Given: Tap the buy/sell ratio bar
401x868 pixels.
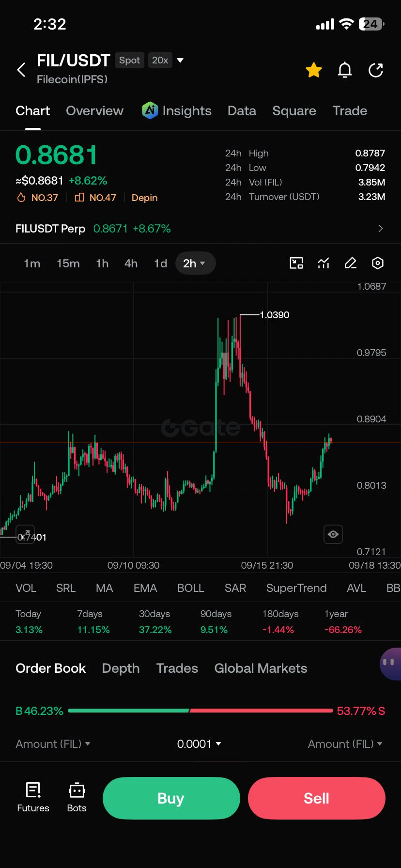Looking at the screenshot, I should point(200,711).
